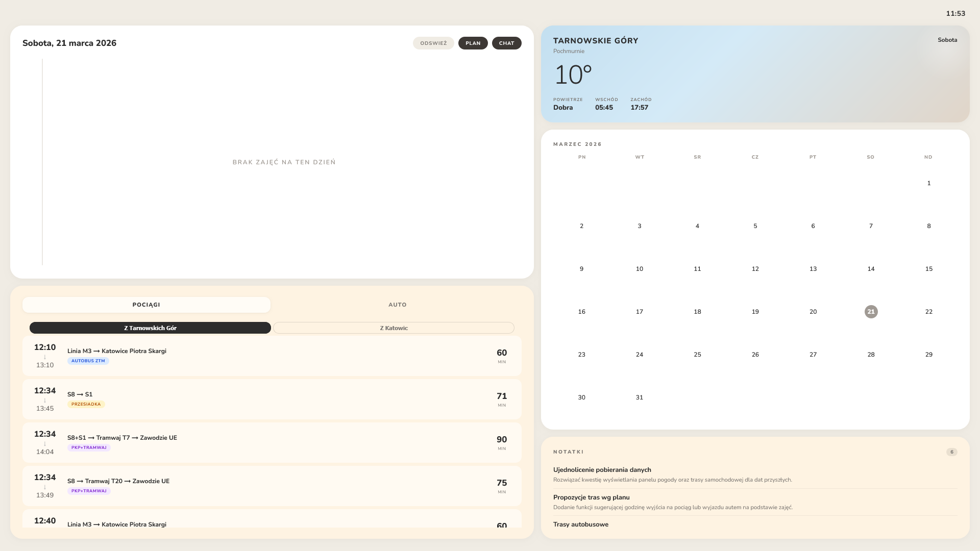The height and width of the screenshot is (551, 980).
Task: Click the PKP+TRAMWAJ badge on the Tramwaj T20 route
Action: (x=89, y=490)
